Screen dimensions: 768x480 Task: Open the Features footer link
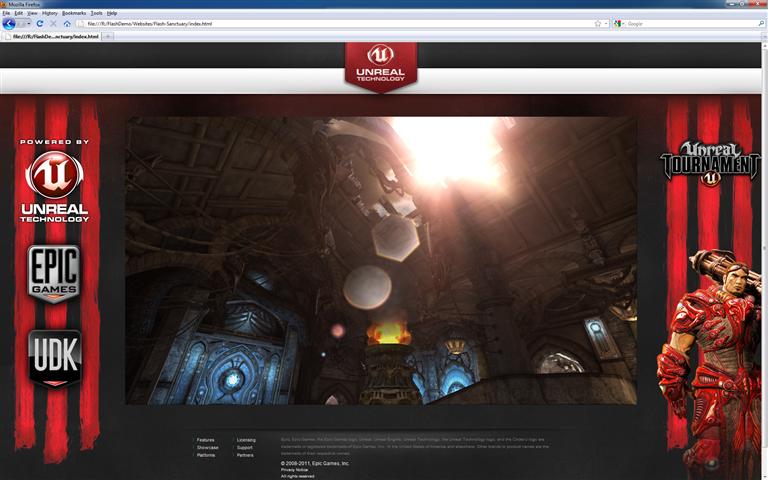click(x=205, y=440)
